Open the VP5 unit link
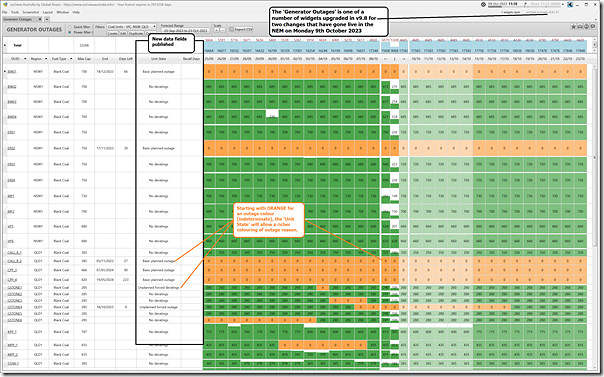This screenshot has height=377, width=604. 11,226
